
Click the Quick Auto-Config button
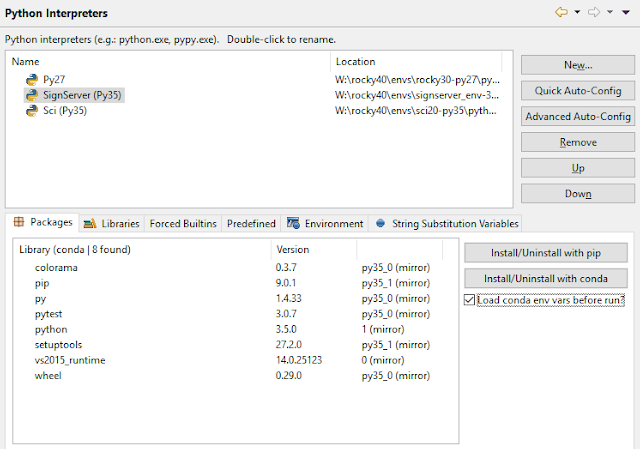tap(578, 91)
